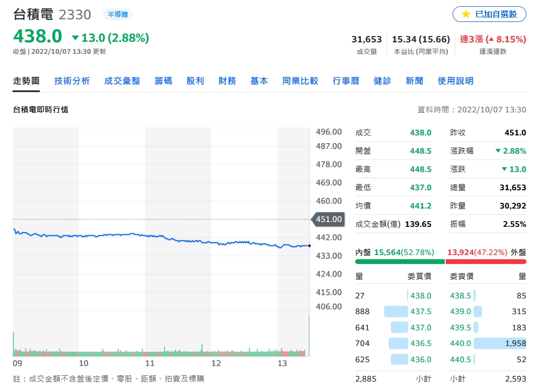Click the 台積電即時行情 section heading
541x392 pixels.
coord(41,110)
